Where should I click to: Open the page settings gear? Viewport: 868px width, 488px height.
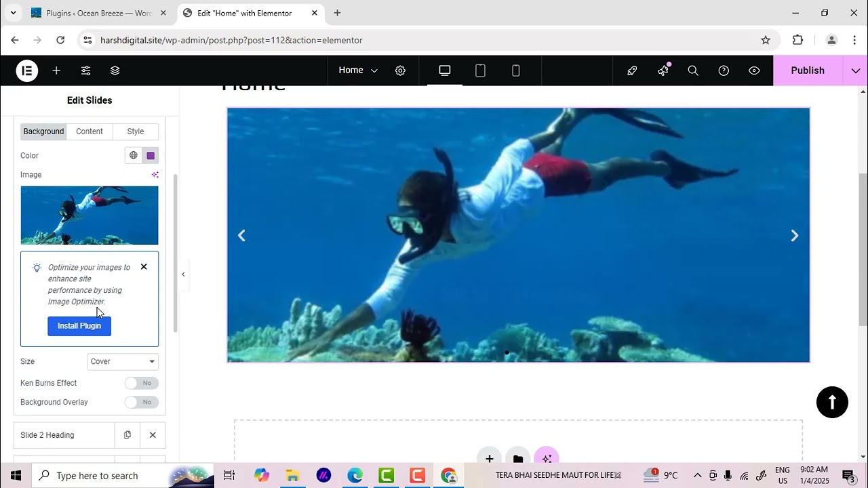coord(400,70)
